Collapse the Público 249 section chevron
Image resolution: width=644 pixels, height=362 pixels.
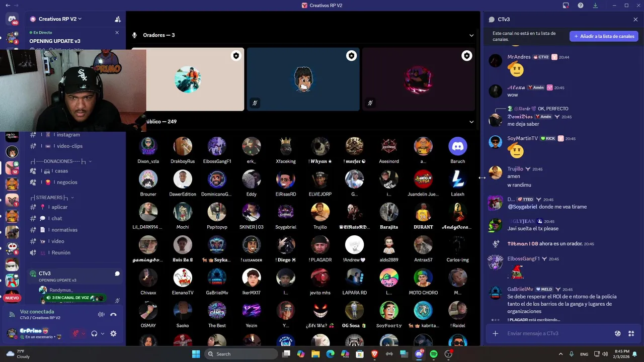click(x=471, y=122)
